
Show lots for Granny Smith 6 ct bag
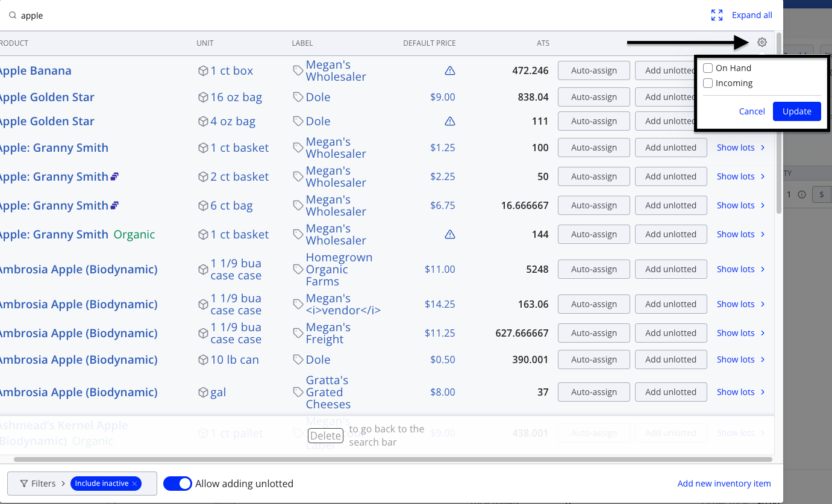pyautogui.click(x=740, y=205)
